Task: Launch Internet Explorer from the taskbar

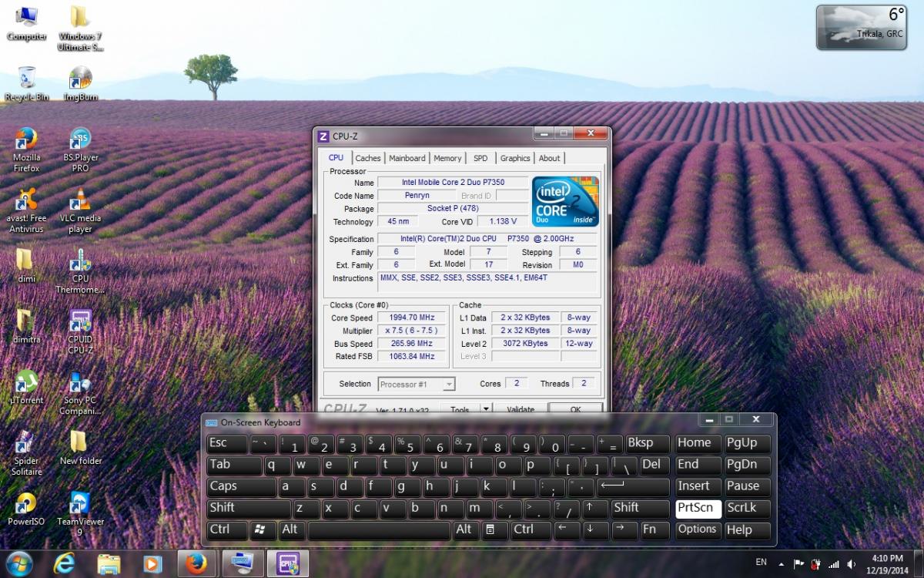Action: [65, 563]
